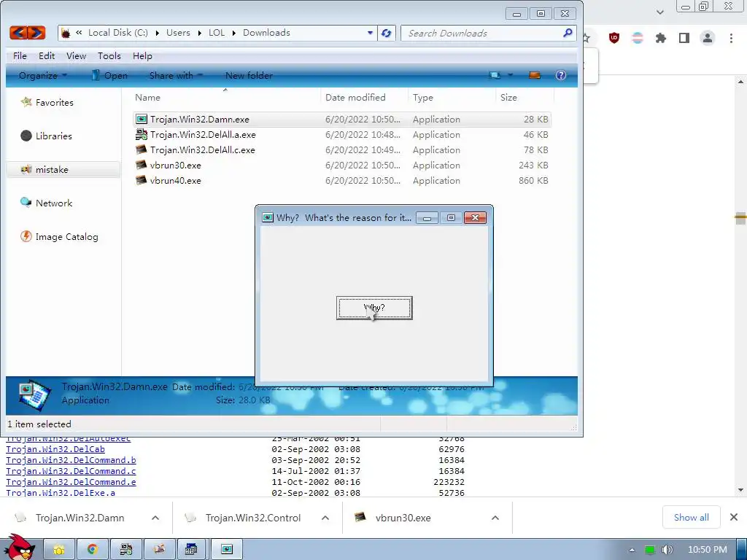
Task: Toggle the preview pane icon
Action: point(535,75)
